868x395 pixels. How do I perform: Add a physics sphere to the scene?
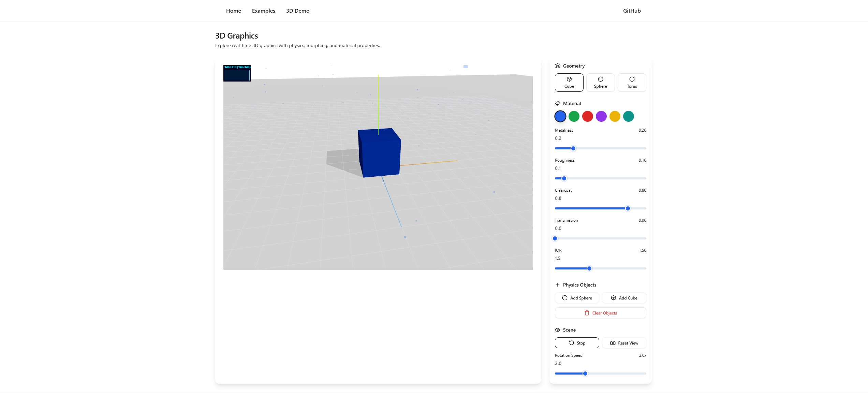click(x=577, y=298)
